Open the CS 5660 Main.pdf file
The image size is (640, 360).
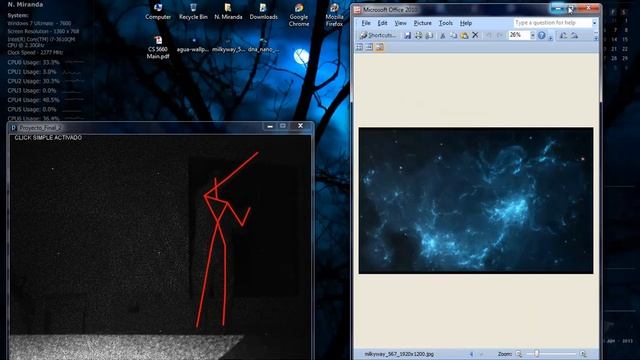coord(158,47)
